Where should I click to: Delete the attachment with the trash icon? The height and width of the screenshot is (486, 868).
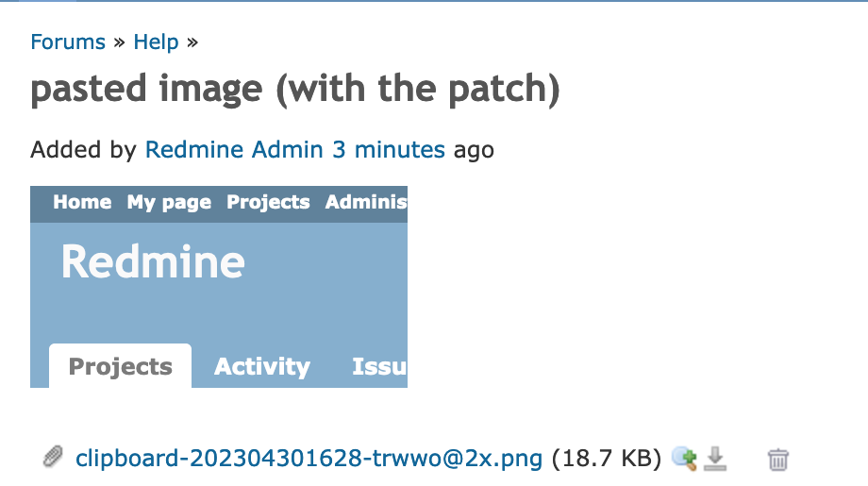(x=777, y=460)
